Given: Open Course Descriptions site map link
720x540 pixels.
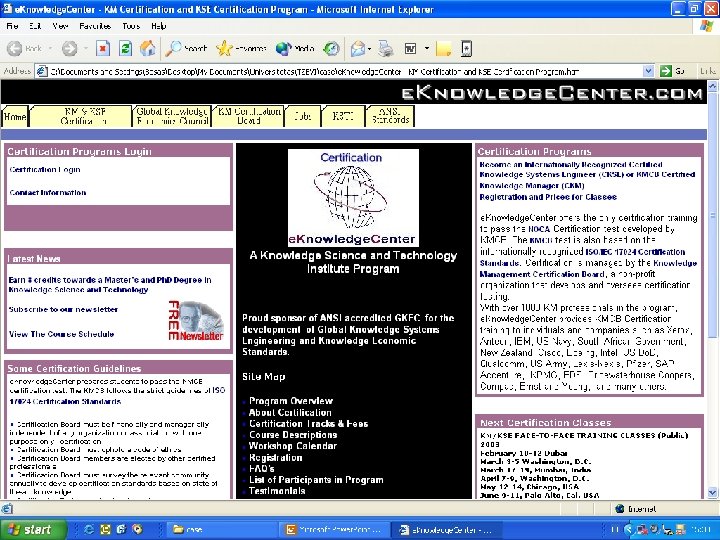Looking at the screenshot, I should click(293, 434).
